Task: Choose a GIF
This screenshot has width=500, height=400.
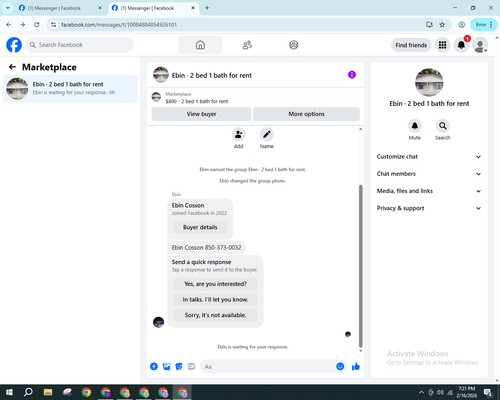Action: 191,366
